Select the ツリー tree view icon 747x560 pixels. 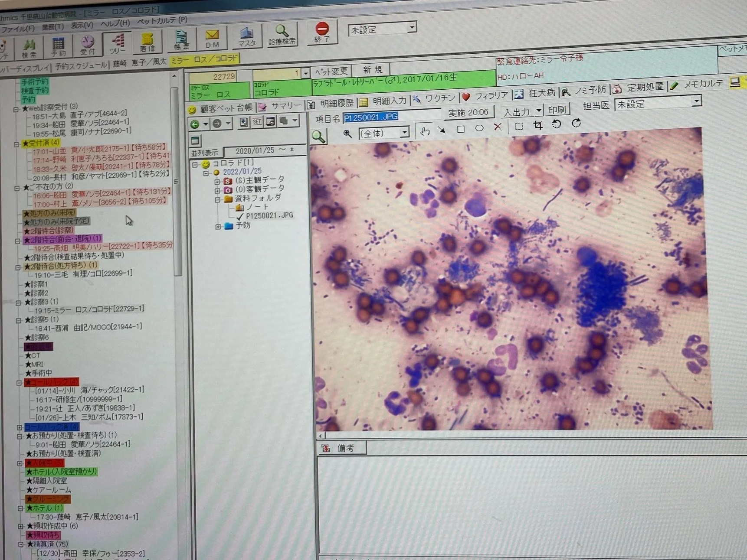tap(117, 44)
